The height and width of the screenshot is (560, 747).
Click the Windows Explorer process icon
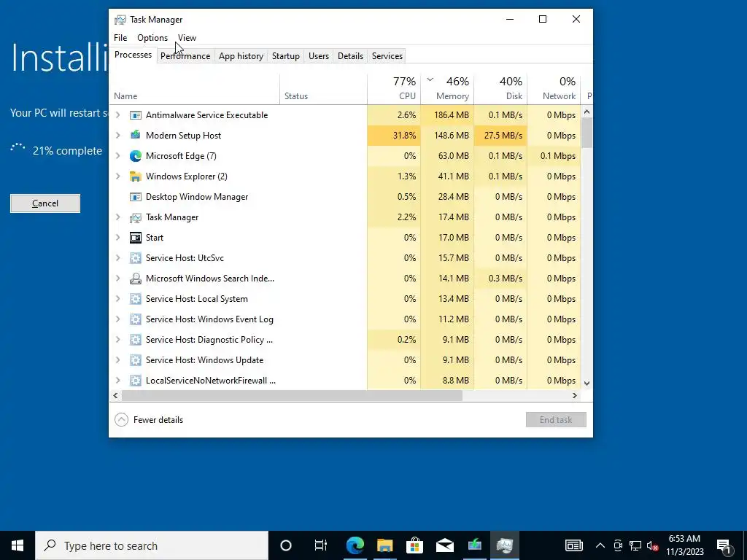tap(135, 176)
